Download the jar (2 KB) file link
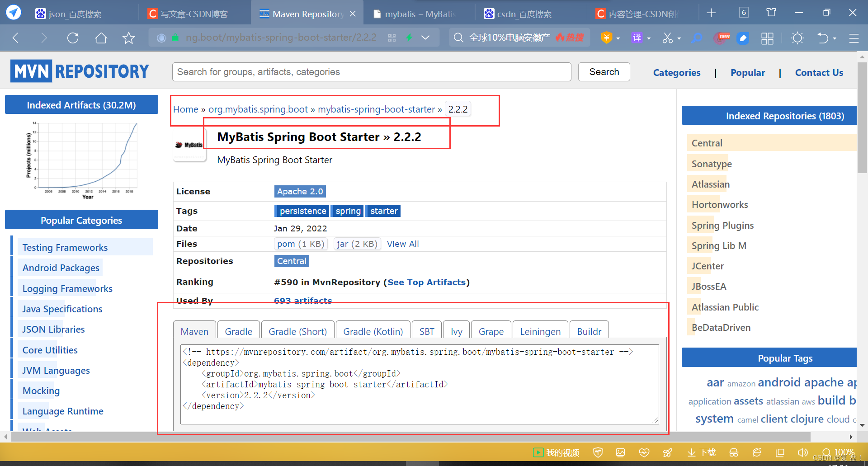The image size is (868, 466). [x=357, y=244]
